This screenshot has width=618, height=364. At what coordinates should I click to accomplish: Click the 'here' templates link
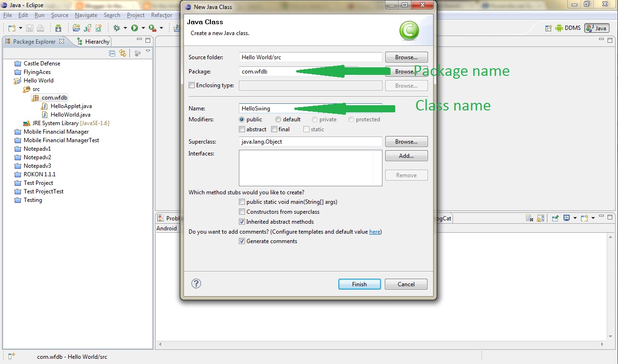point(374,232)
